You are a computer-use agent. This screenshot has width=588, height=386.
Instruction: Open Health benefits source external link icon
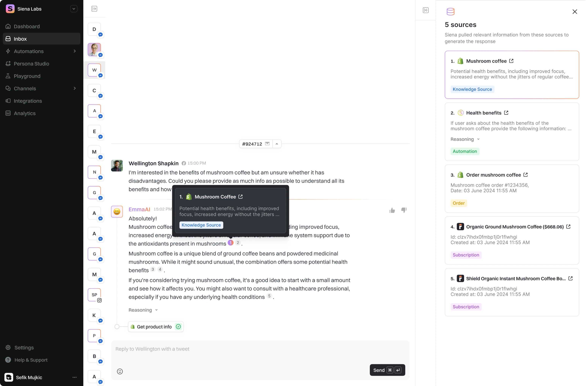[x=506, y=113]
